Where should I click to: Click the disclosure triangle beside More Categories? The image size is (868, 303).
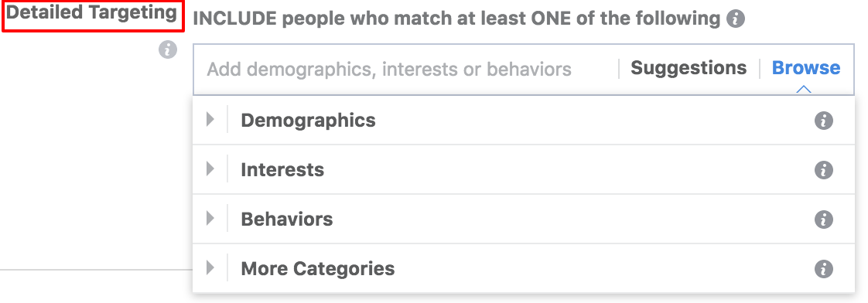tap(210, 268)
